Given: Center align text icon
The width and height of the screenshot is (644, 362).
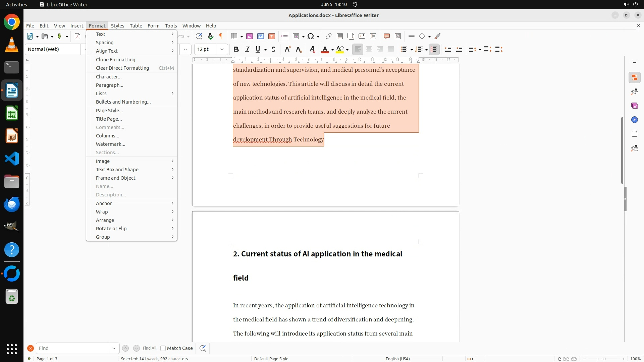Looking at the screenshot, I should (x=369, y=49).
